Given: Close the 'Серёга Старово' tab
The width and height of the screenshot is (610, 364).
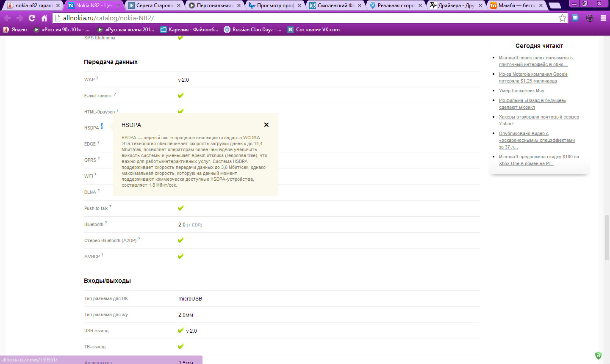Looking at the screenshot, I should coord(179,6).
